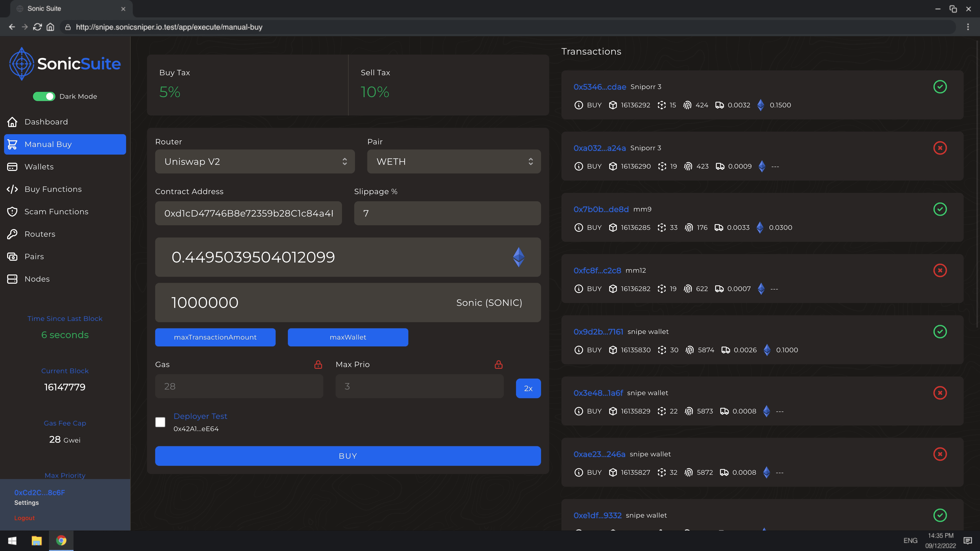This screenshot has width=980, height=551.
Task: Click the big BUY button
Action: (348, 456)
